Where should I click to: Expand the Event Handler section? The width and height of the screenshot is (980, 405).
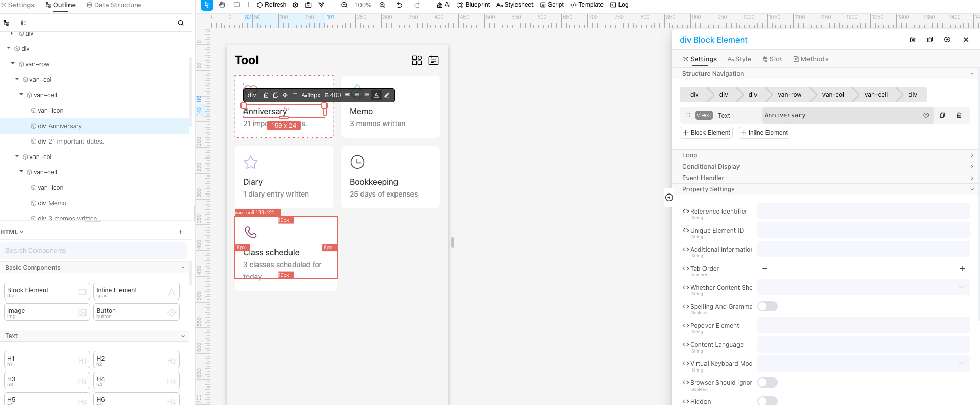point(827,178)
